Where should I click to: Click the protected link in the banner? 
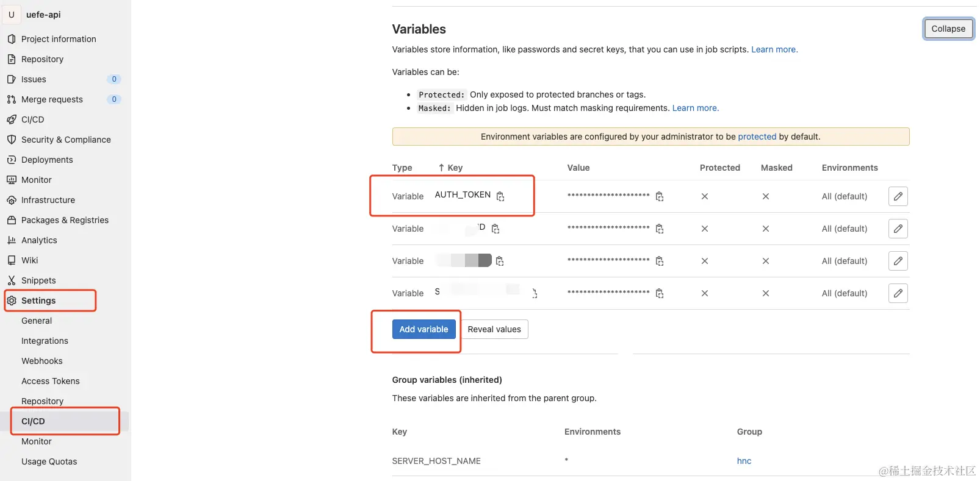coord(757,137)
